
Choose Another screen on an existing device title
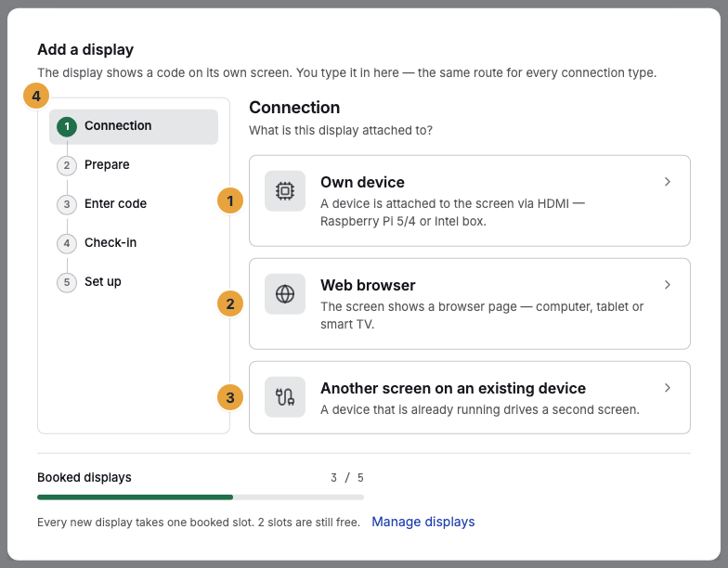point(453,388)
